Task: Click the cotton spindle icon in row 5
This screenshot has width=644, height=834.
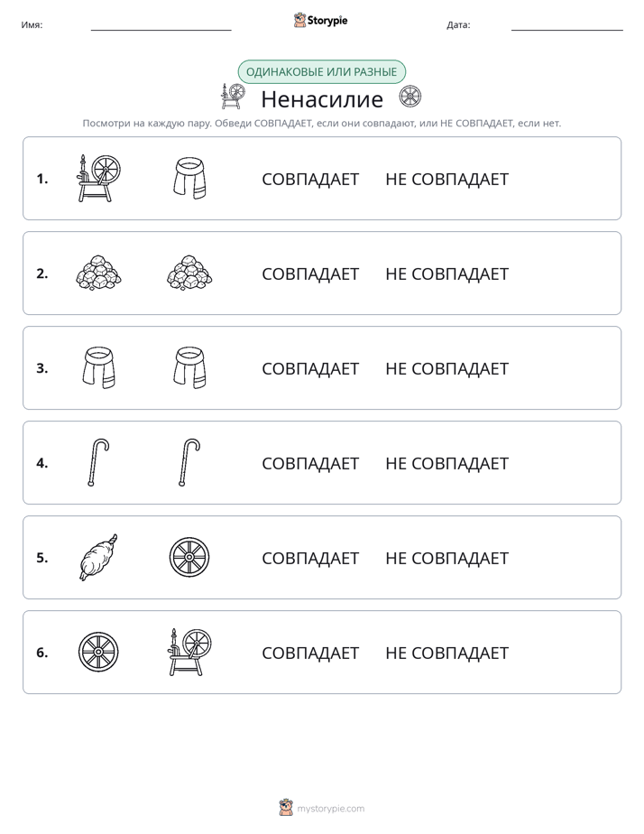Action: (x=99, y=557)
